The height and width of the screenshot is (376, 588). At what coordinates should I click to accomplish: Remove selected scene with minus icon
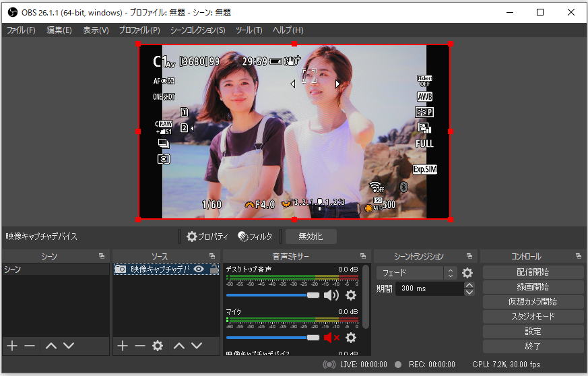pos(30,346)
